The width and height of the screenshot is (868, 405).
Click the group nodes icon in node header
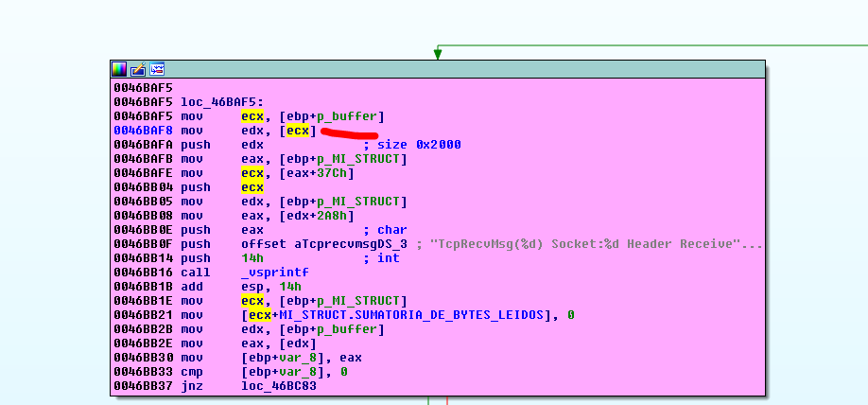pyautogui.click(x=157, y=69)
